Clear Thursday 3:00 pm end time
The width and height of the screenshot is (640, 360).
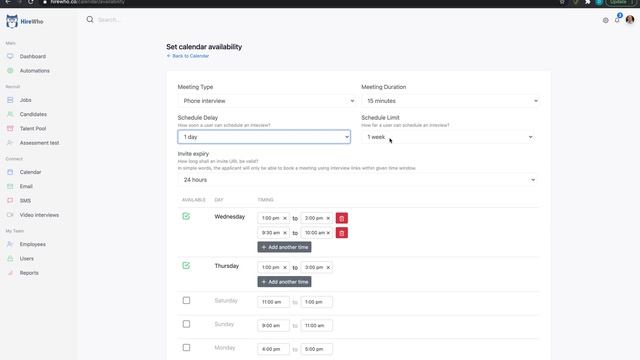click(328, 267)
